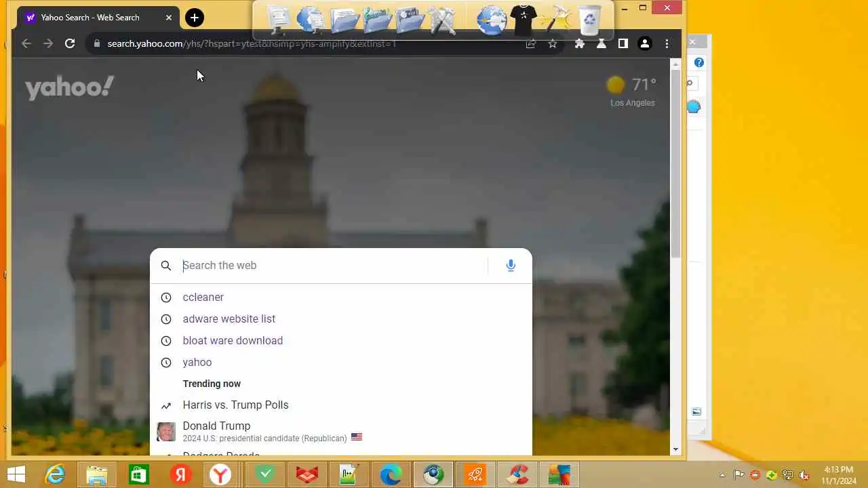Share this page from address bar

(x=531, y=43)
